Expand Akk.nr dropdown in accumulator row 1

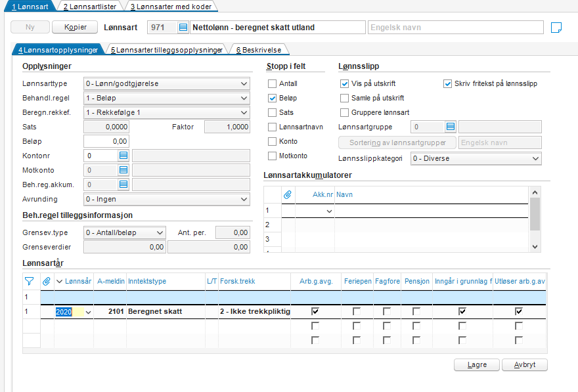pyautogui.click(x=329, y=211)
